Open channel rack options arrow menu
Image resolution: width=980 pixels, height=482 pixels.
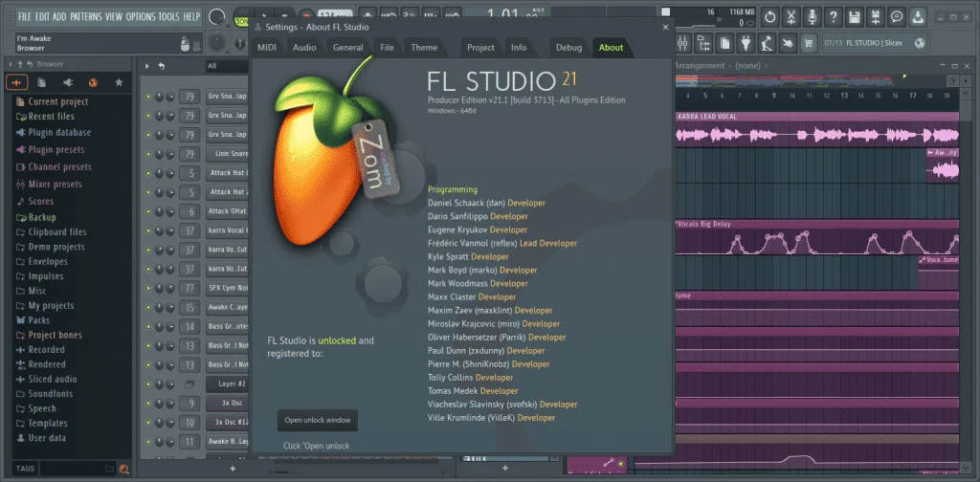(x=147, y=66)
